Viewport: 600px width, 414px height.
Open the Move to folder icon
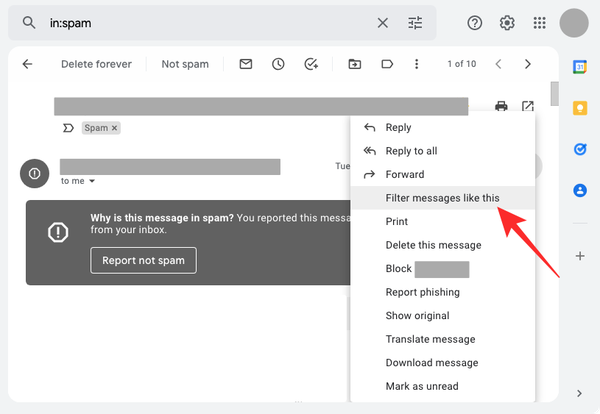pos(355,64)
